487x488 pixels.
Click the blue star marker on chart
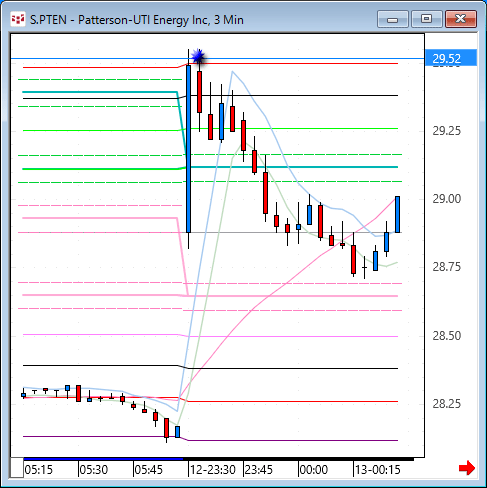[199, 57]
